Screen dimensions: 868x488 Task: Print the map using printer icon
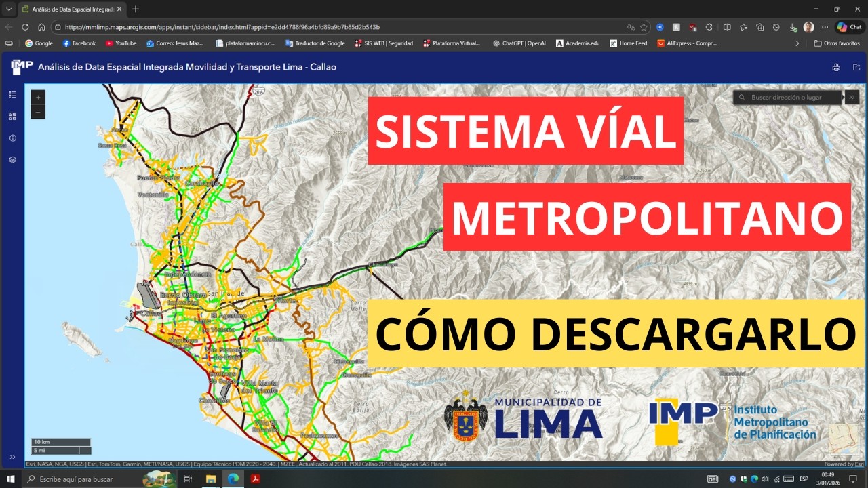coord(836,67)
